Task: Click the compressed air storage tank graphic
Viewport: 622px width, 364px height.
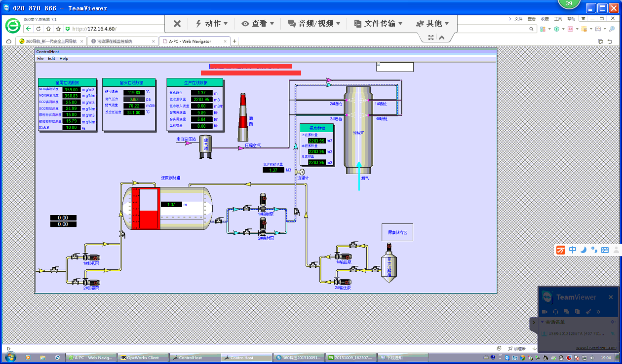Action: pyautogui.click(x=206, y=146)
